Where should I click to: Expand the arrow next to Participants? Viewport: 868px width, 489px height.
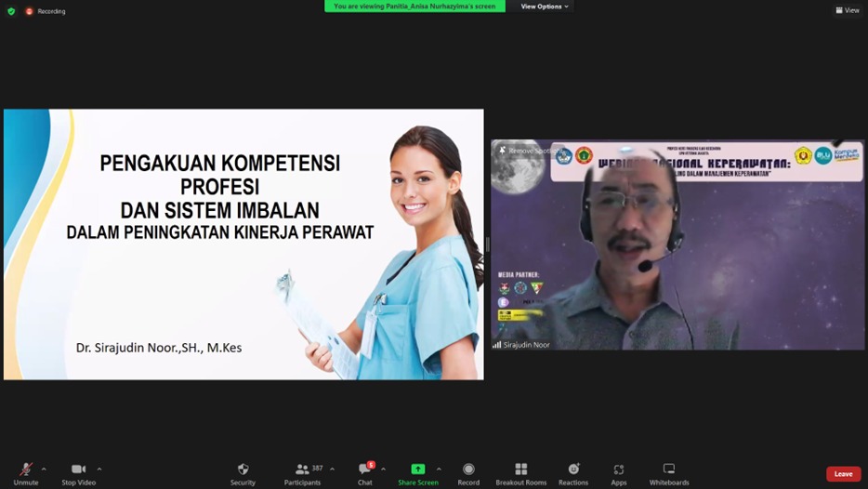coord(333,469)
